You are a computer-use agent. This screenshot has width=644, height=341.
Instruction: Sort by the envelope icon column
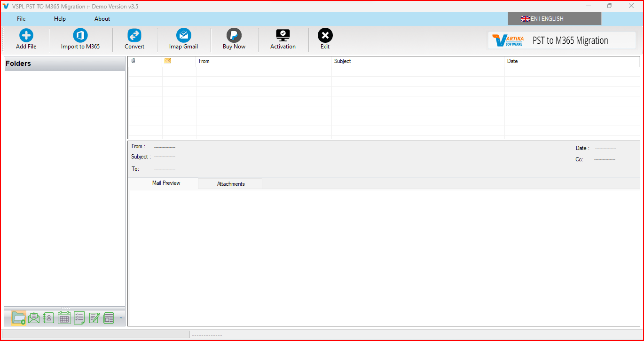(x=167, y=61)
